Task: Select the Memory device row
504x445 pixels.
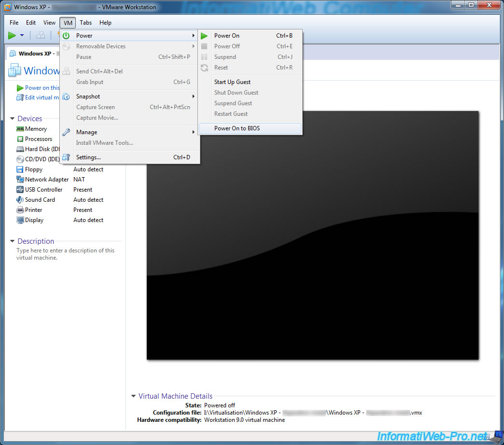Action: [x=36, y=129]
